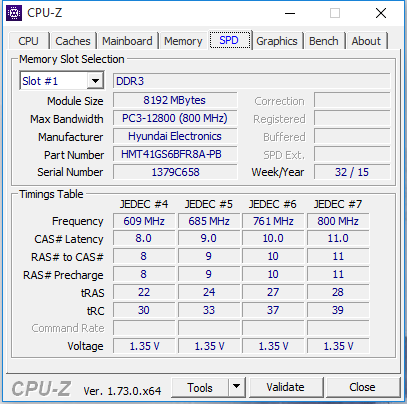Click the CPU-Z app icon in title bar
Viewport: 407px width, 404px height.
pos(14,13)
